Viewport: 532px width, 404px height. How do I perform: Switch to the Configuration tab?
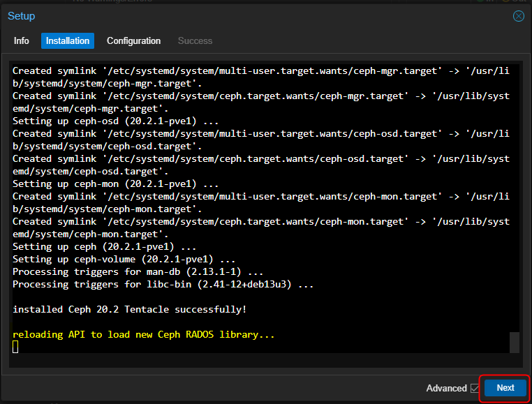(x=133, y=40)
